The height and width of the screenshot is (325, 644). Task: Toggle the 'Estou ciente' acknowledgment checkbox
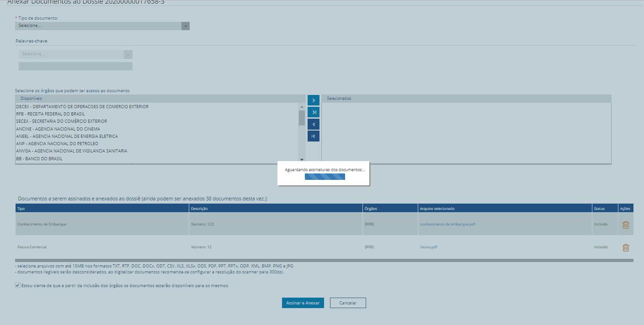[18, 286]
